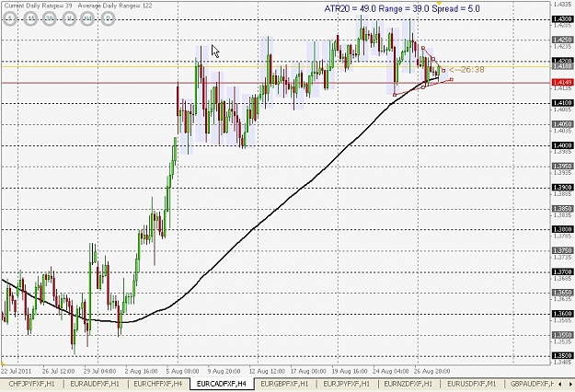Open the EURGBPFXF,H1 chart tab
Image resolution: width=575 pixels, height=392 pixels.
[284, 384]
